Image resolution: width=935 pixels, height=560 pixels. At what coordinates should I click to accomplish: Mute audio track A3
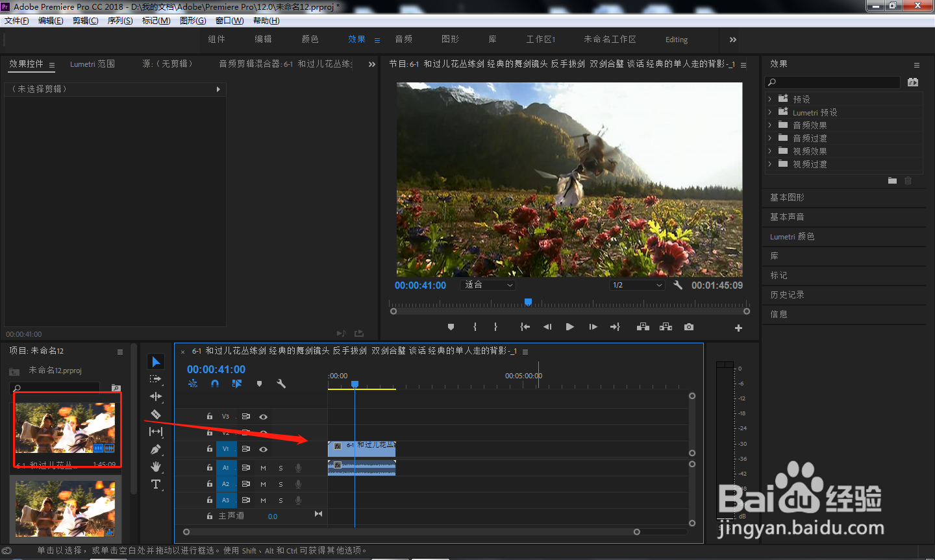tap(263, 500)
